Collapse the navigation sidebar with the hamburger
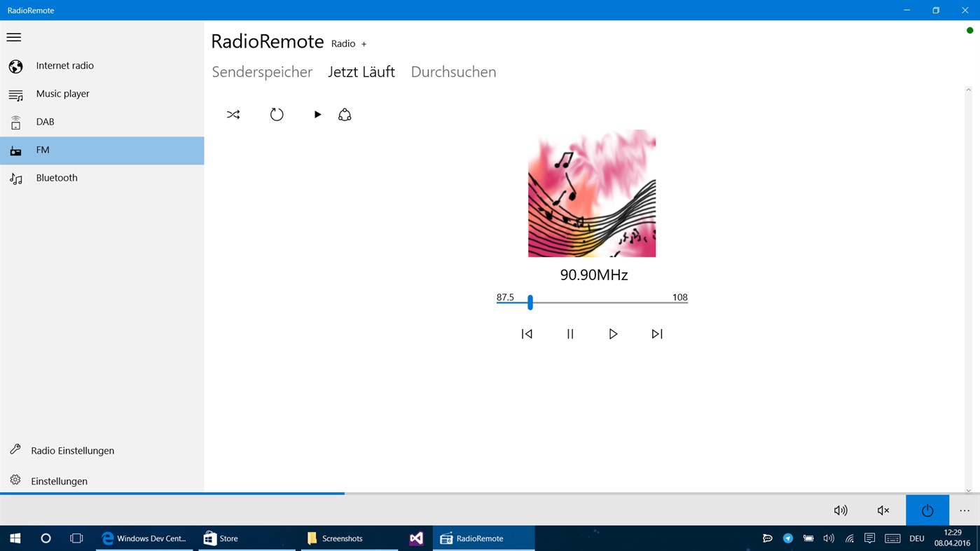The width and height of the screenshot is (980, 551). (x=13, y=36)
